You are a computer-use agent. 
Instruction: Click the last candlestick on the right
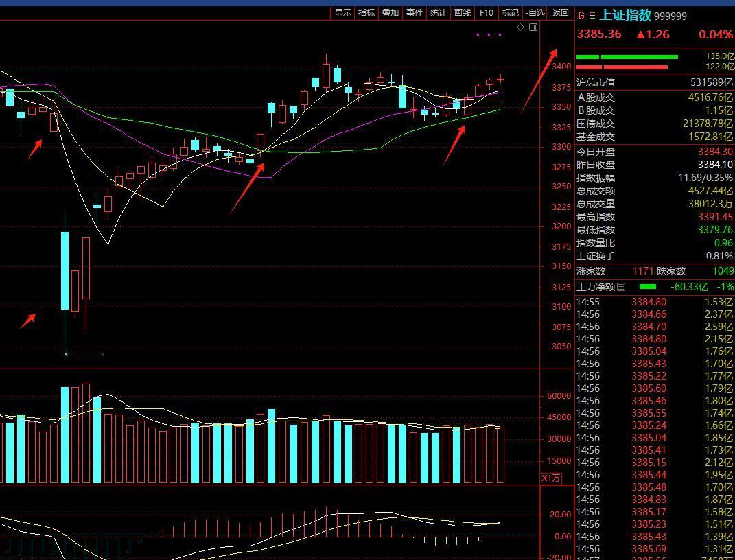point(500,79)
